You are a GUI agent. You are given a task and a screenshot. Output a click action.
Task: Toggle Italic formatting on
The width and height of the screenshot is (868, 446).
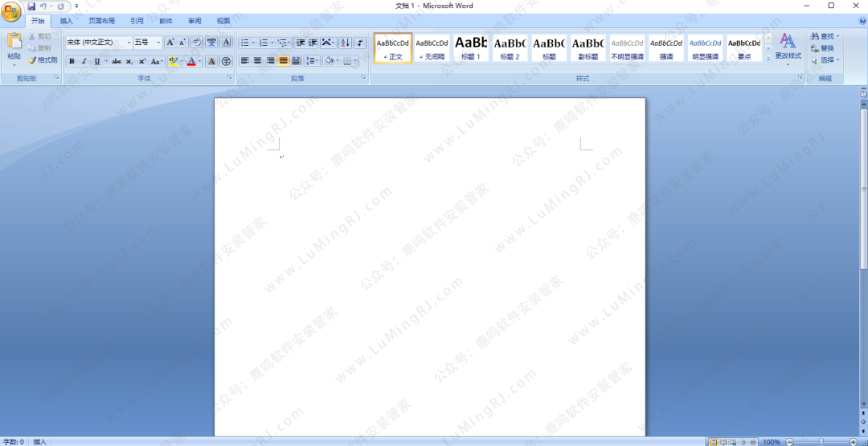(84, 61)
